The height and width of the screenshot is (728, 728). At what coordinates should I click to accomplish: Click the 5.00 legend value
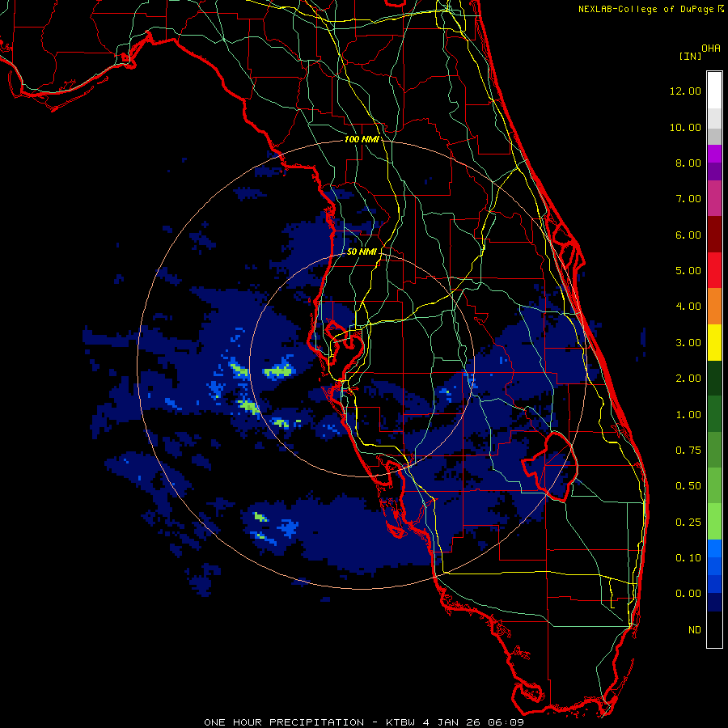point(688,271)
